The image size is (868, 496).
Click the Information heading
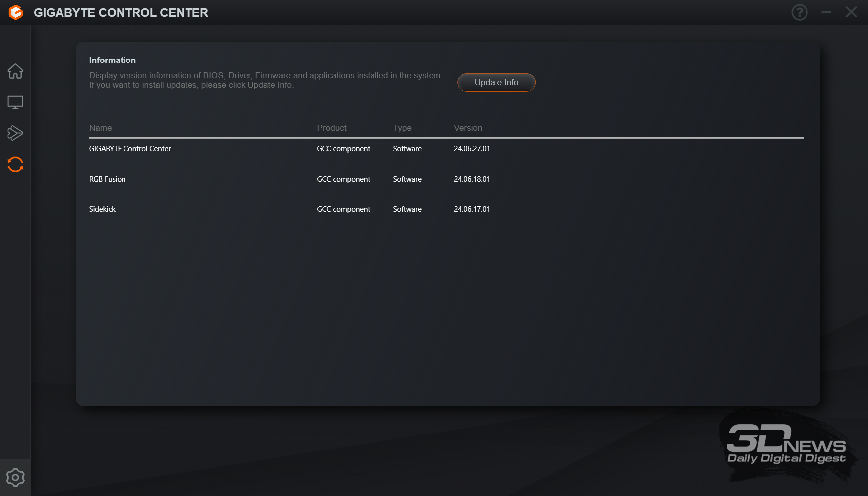(x=112, y=60)
